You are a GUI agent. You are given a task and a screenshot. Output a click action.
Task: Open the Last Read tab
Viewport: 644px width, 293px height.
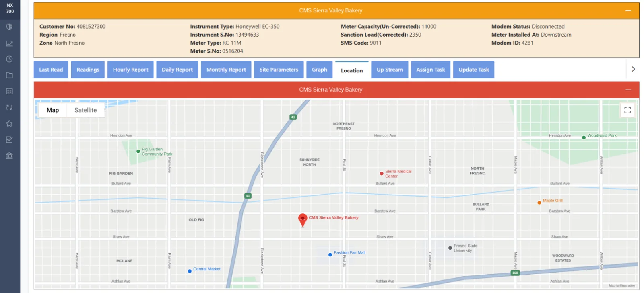pyautogui.click(x=51, y=70)
